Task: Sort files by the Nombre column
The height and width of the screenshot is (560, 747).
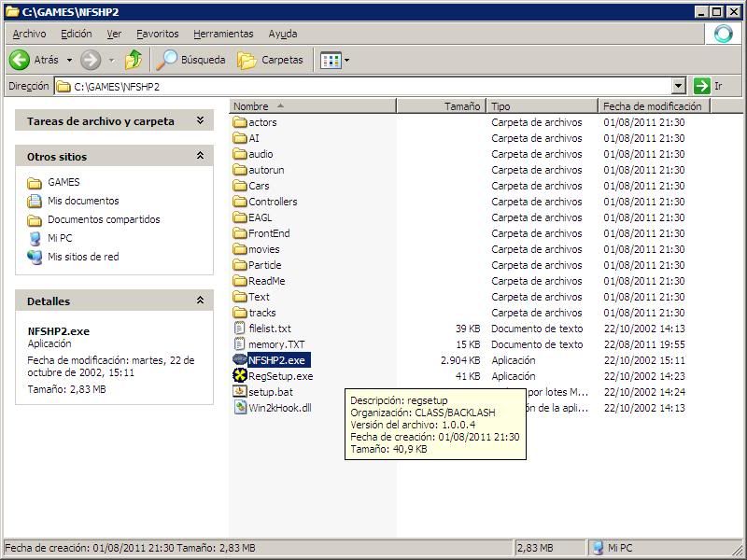Action: [x=313, y=106]
